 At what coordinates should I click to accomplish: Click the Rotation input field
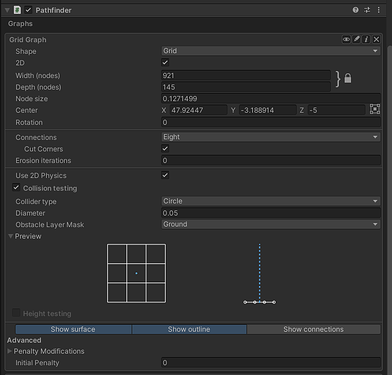pos(271,122)
